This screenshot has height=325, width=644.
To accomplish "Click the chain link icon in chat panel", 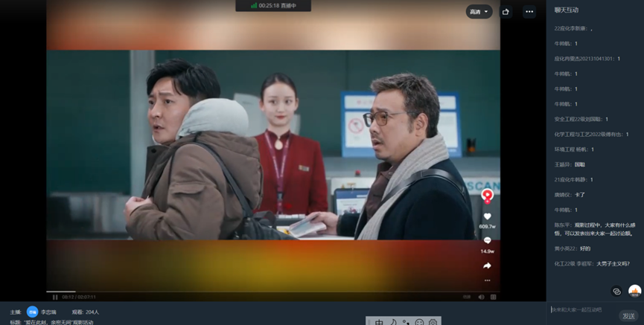I will point(616,292).
